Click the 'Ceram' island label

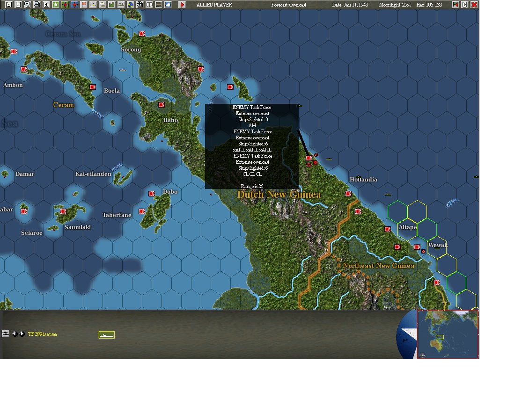[63, 105]
